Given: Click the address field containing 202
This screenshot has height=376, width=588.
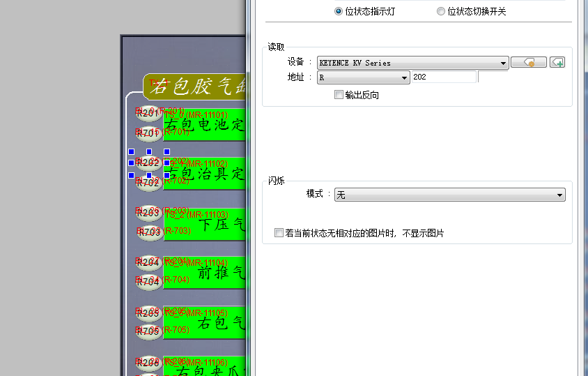Looking at the screenshot, I should 443,77.
